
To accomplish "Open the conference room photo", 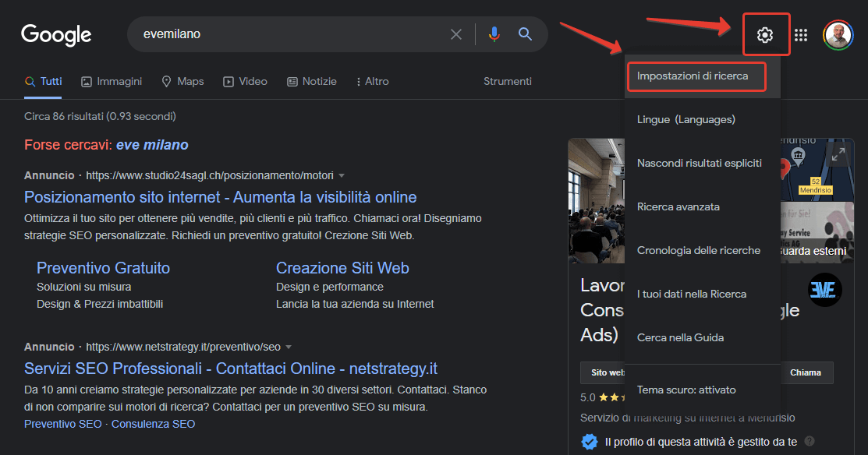I will tap(596, 200).
